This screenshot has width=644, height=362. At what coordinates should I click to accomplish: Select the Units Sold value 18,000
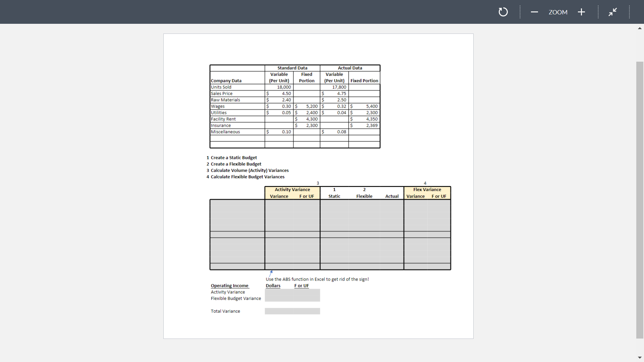(284, 87)
